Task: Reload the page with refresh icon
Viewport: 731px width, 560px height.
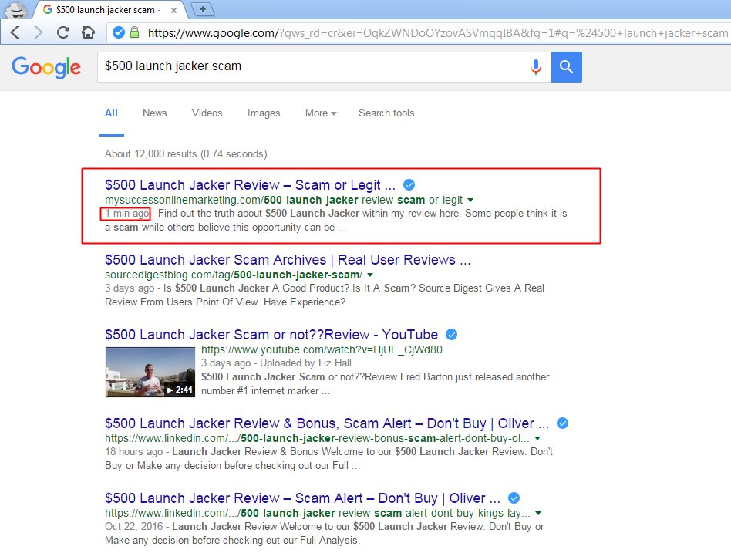Action: coord(63,32)
